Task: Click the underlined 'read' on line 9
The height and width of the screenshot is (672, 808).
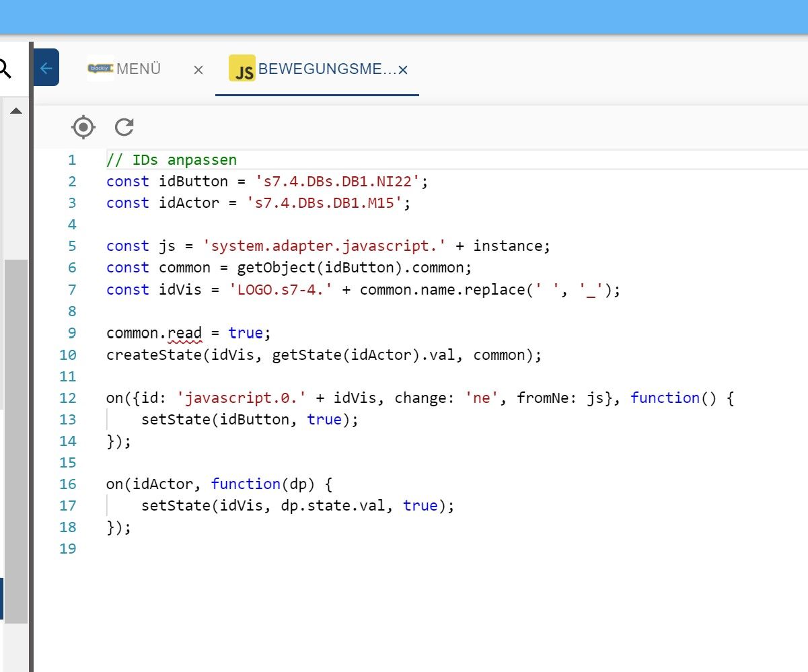Action: [184, 332]
